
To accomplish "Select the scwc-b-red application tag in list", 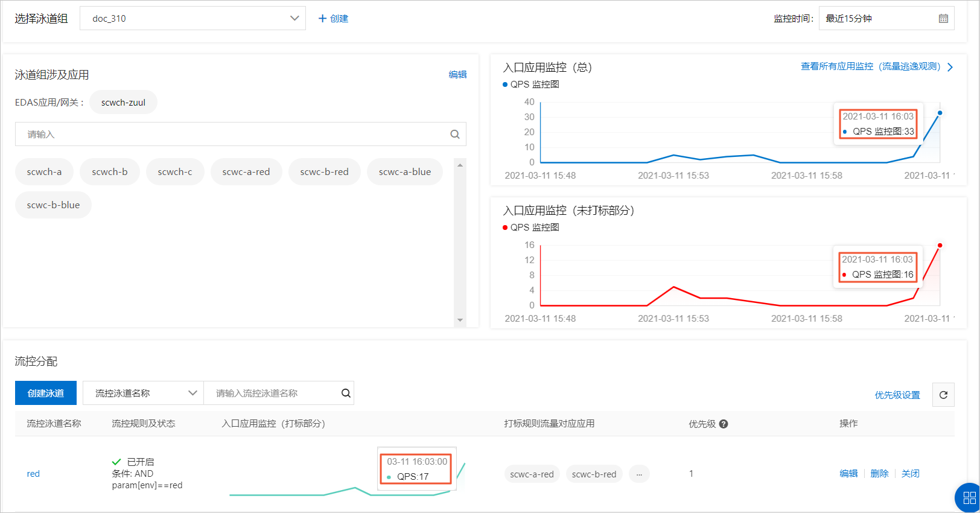I will [325, 172].
